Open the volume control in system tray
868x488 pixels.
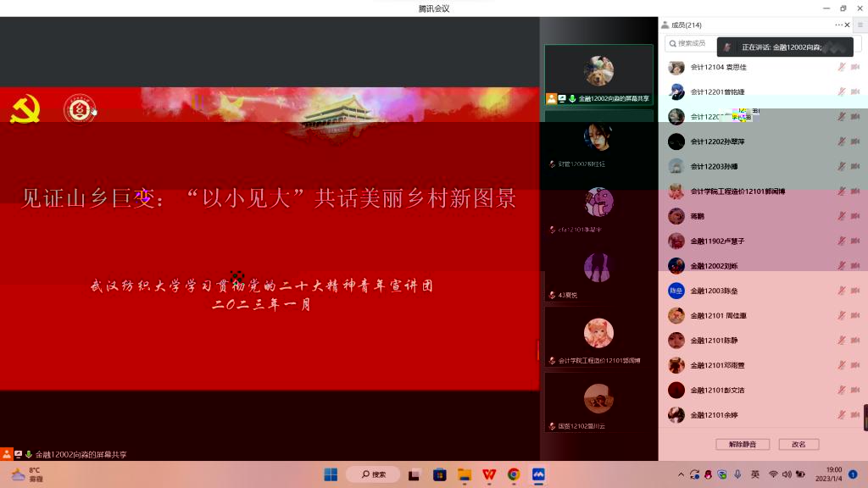click(x=787, y=474)
